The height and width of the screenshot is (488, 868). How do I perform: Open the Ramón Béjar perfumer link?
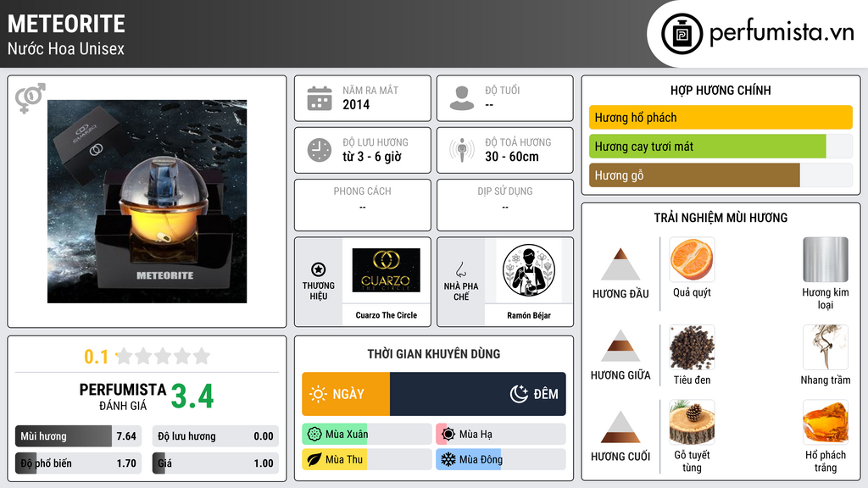[x=529, y=315]
